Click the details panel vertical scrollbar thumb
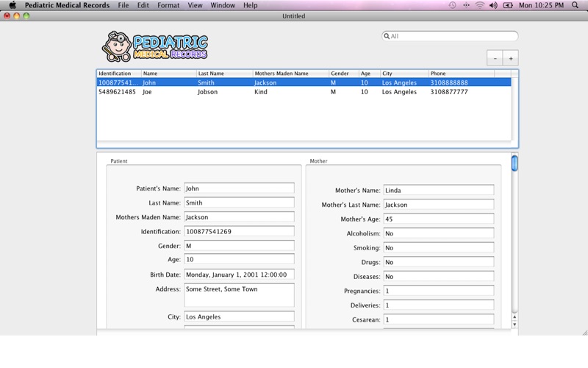Image resolution: width=588 pixels, height=368 pixels. click(514, 163)
